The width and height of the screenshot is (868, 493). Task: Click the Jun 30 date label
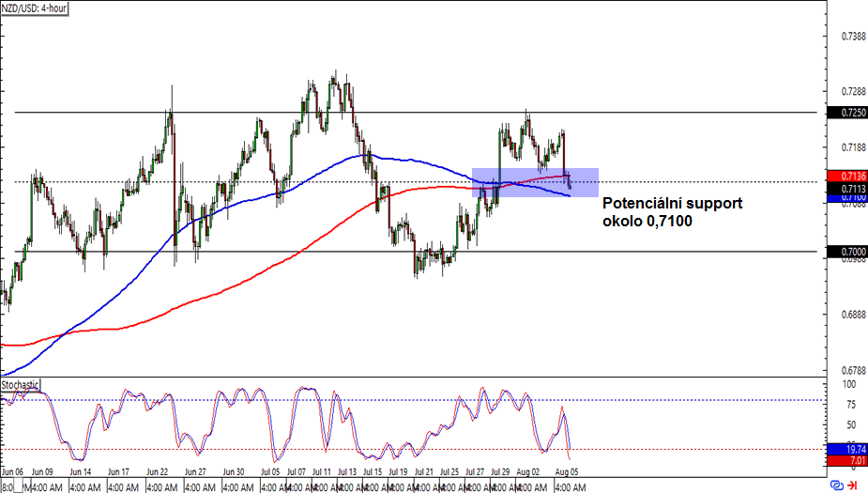[x=233, y=472]
